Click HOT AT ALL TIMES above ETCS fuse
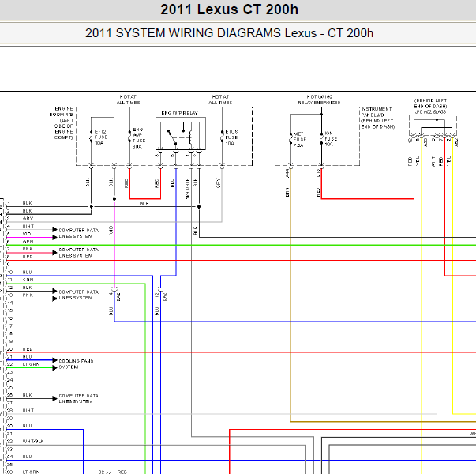This screenshot has height=474, width=476. [x=220, y=100]
